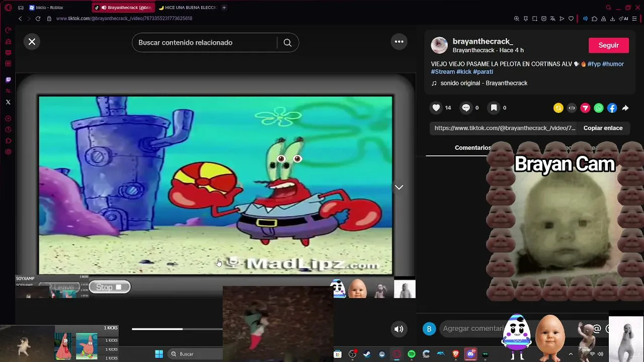Open the #humor hashtag link
The width and height of the screenshot is (644, 362).
613,64
